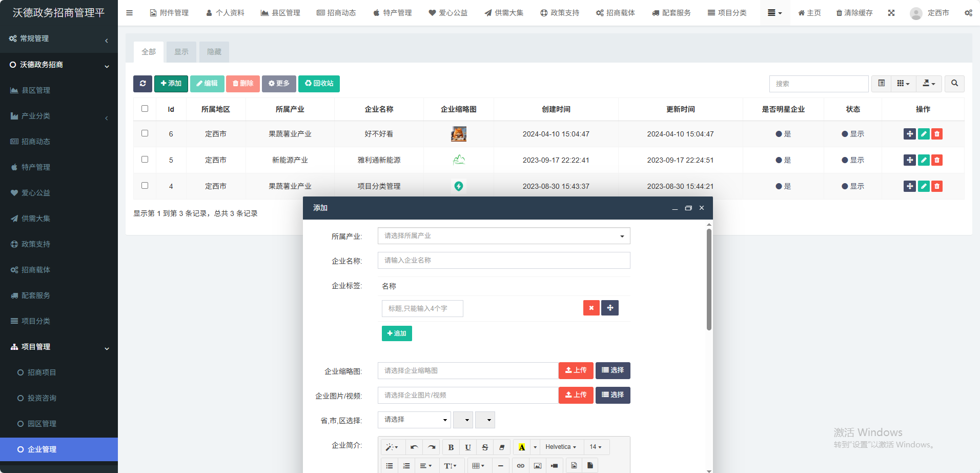980x473 pixels.
Task: Click the fullscreen icon in top bar
Action: [x=891, y=13]
